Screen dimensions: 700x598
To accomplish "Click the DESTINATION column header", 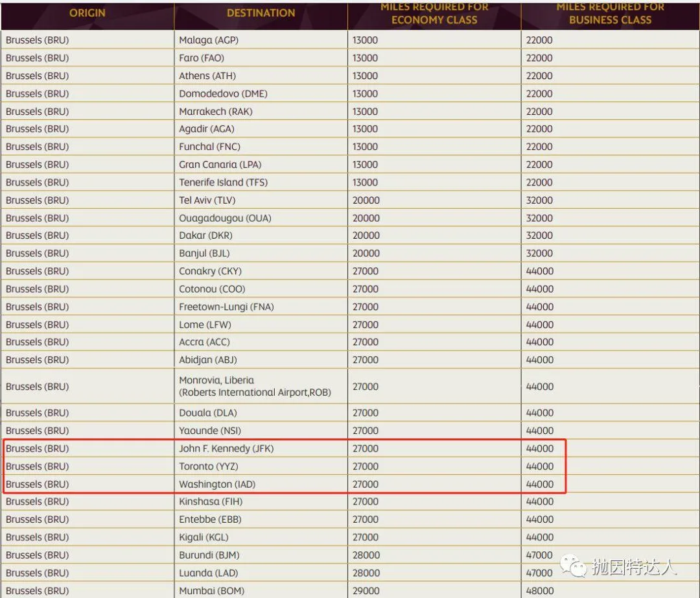I will [261, 13].
